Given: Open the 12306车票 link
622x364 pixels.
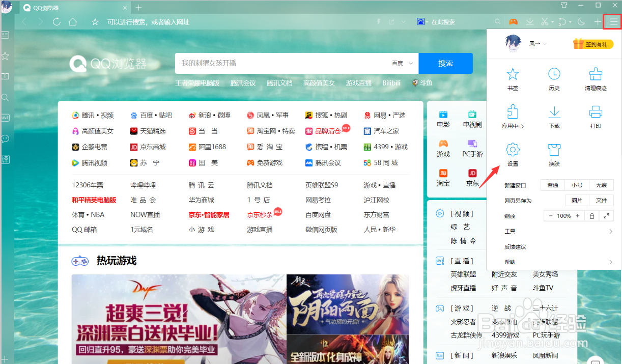Looking at the screenshot, I should tap(88, 185).
